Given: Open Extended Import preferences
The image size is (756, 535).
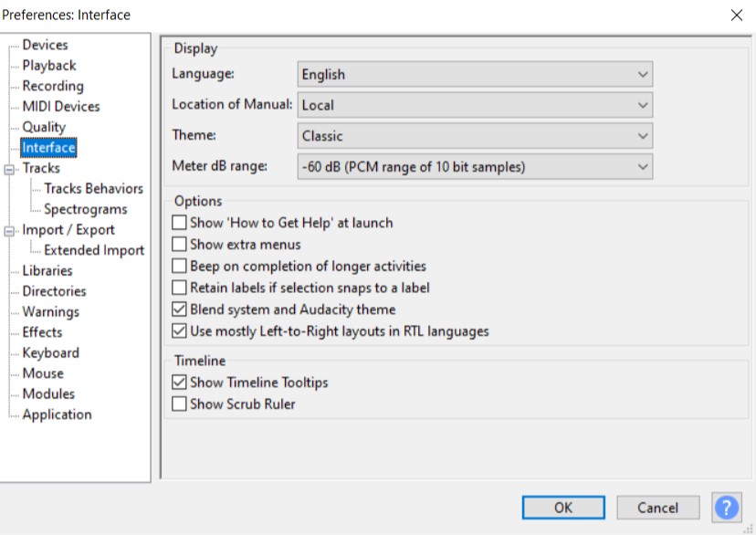Looking at the screenshot, I should [95, 250].
